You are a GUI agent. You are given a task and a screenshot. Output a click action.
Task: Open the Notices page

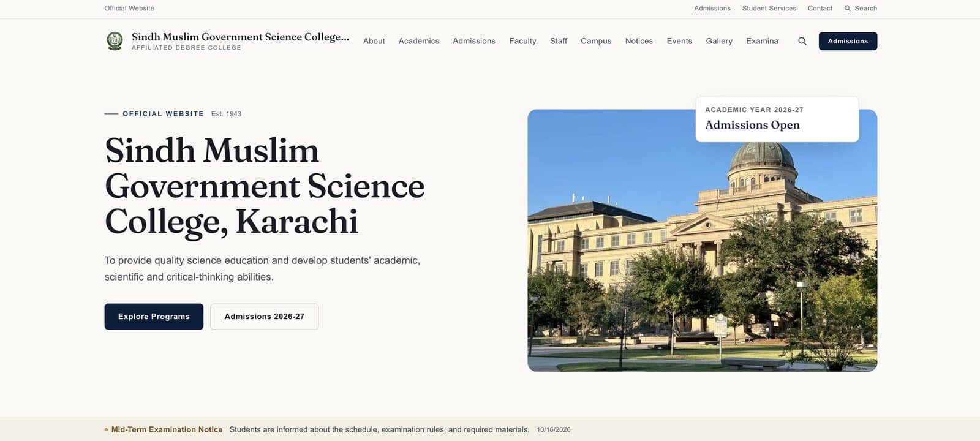639,41
